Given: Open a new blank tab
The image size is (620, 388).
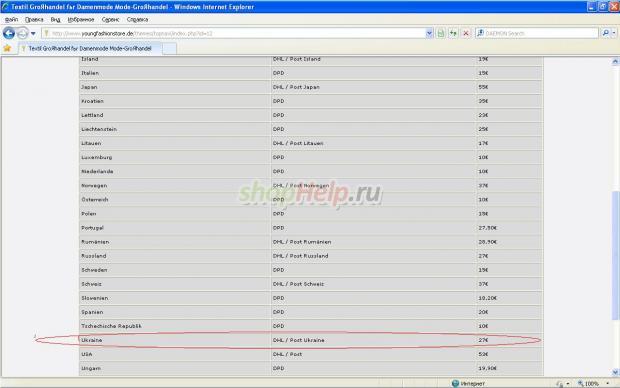Looking at the screenshot, I should pos(169,49).
